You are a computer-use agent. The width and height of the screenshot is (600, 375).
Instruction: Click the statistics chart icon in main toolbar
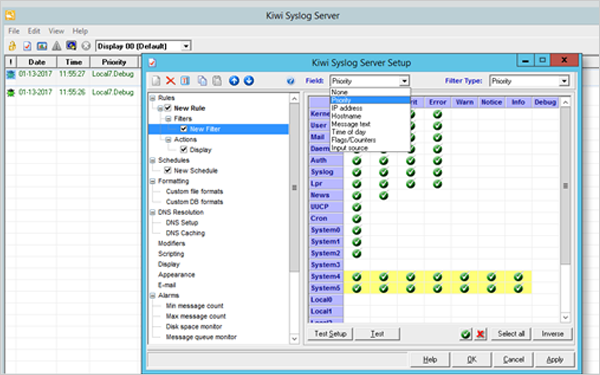pyautogui.click(x=42, y=46)
